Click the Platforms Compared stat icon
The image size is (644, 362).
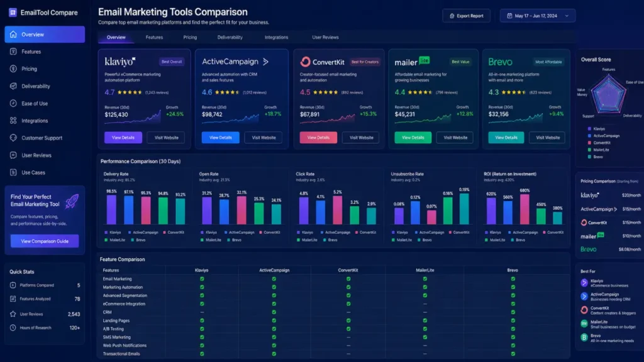tap(13, 285)
